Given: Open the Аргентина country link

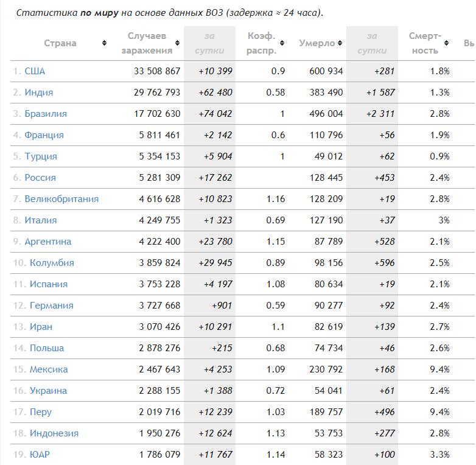Looking at the screenshot, I should (x=47, y=241).
